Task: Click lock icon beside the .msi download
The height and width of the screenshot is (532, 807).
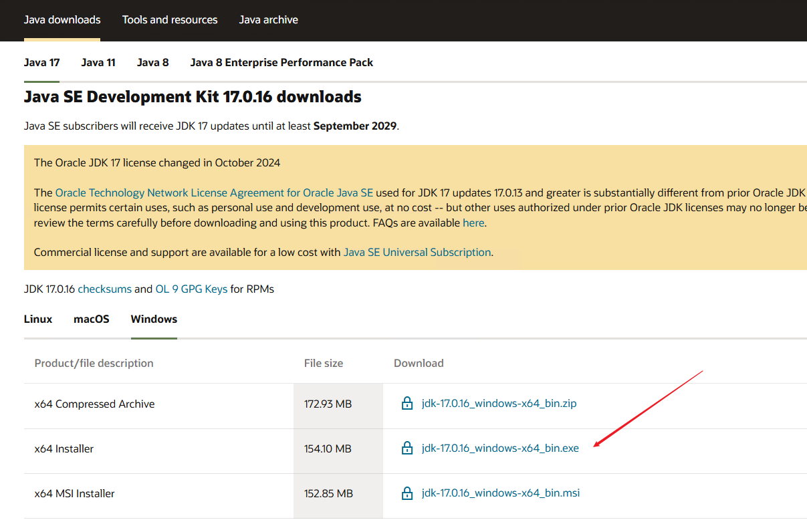Action: [407, 493]
